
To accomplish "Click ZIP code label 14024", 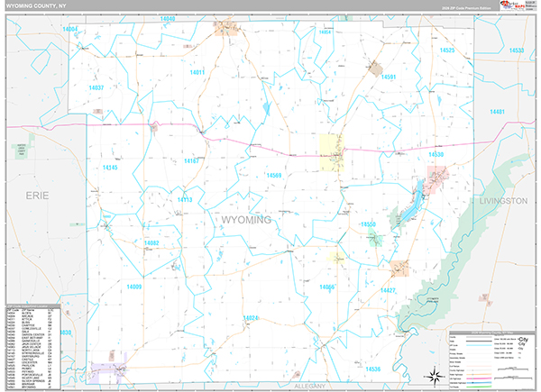I will coord(251,318).
